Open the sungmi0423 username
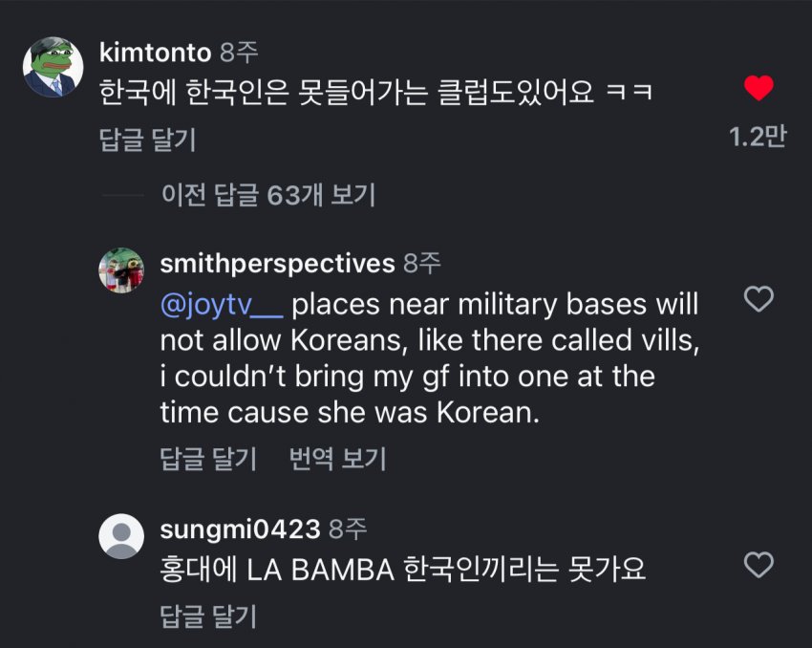Viewport: 812px width, 648px height. [x=240, y=528]
